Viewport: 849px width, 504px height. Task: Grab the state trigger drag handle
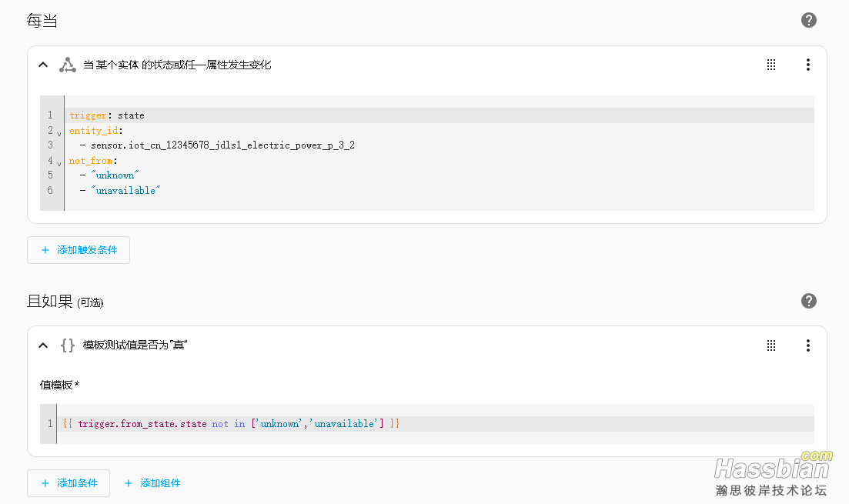(x=771, y=65)
